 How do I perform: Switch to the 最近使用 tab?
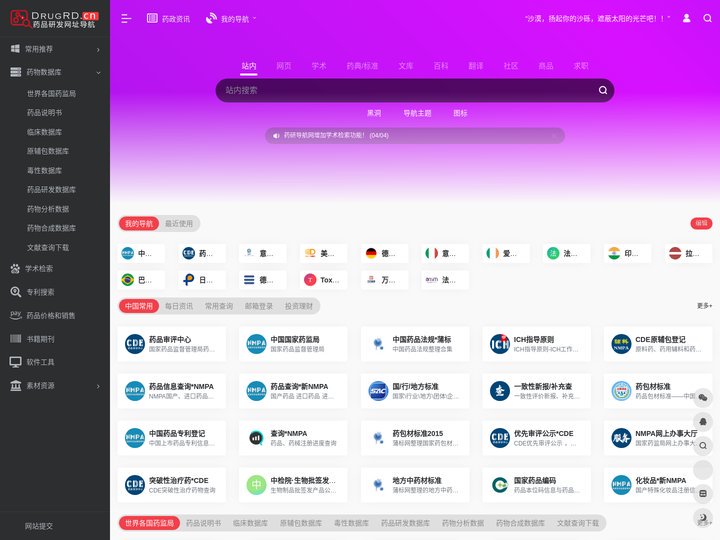(179, 224)
